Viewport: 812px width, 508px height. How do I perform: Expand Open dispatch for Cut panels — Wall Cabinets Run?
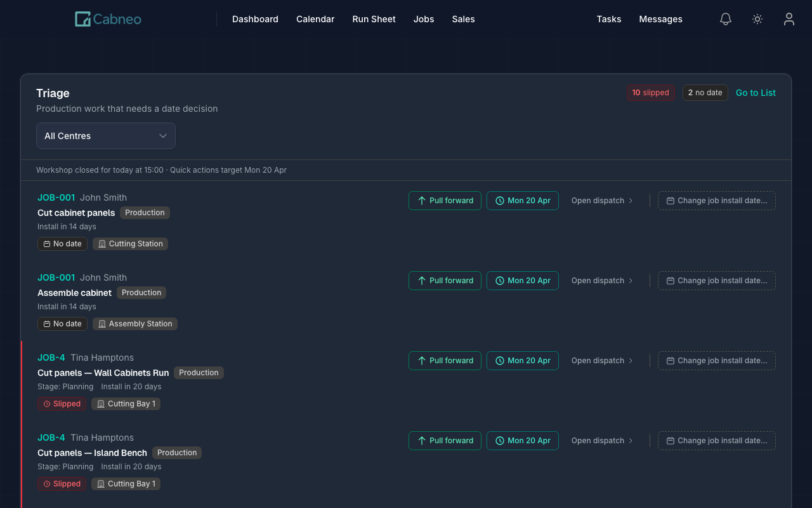[601, 360]
